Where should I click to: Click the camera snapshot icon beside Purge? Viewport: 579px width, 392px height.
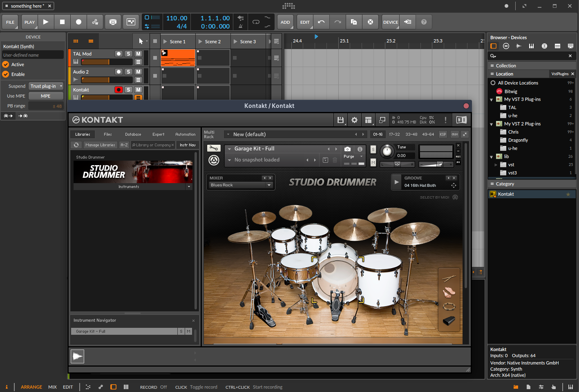[x=347, y=149]
